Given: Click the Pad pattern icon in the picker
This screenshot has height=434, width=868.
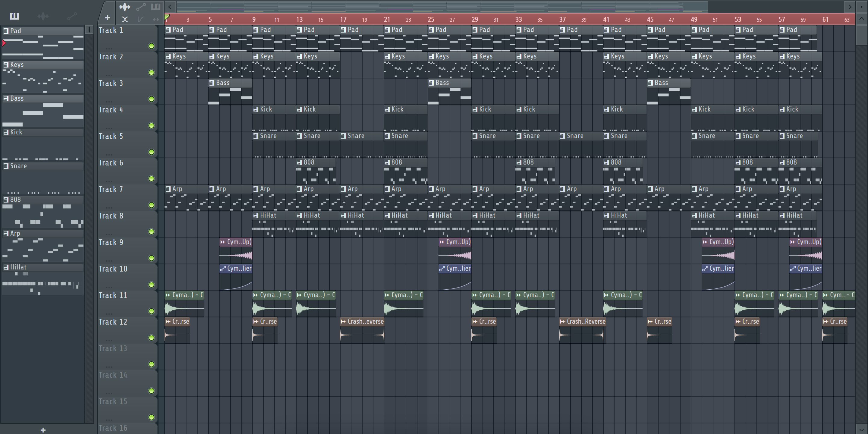Looking at the screenshot, I should point(6,31).
